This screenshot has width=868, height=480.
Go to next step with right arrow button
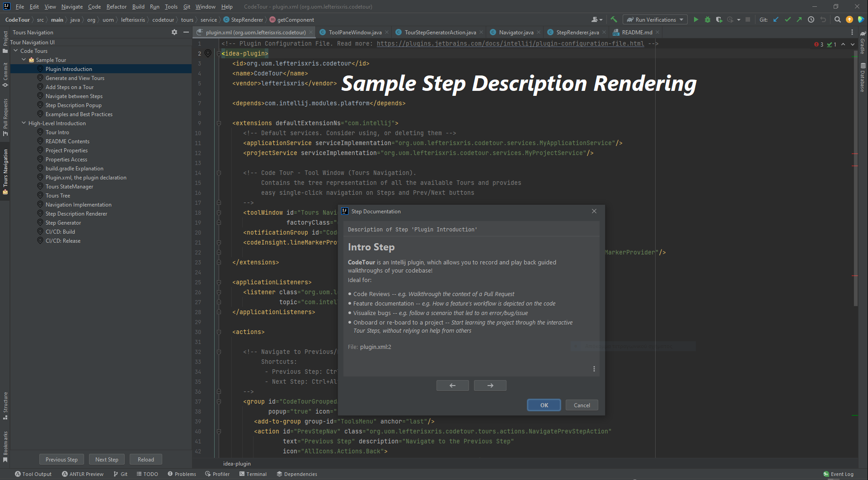pyautogui.click(x=490, y=385)
